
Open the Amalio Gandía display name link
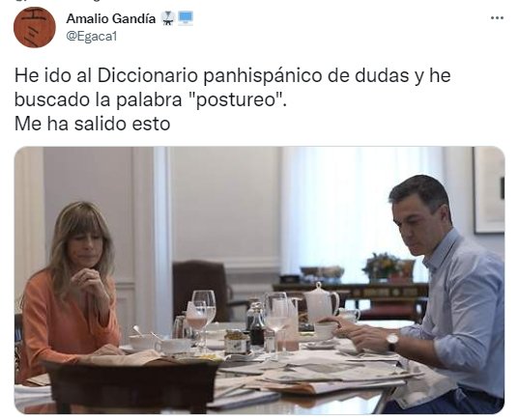pyautogui.click(x=111, y=18)
